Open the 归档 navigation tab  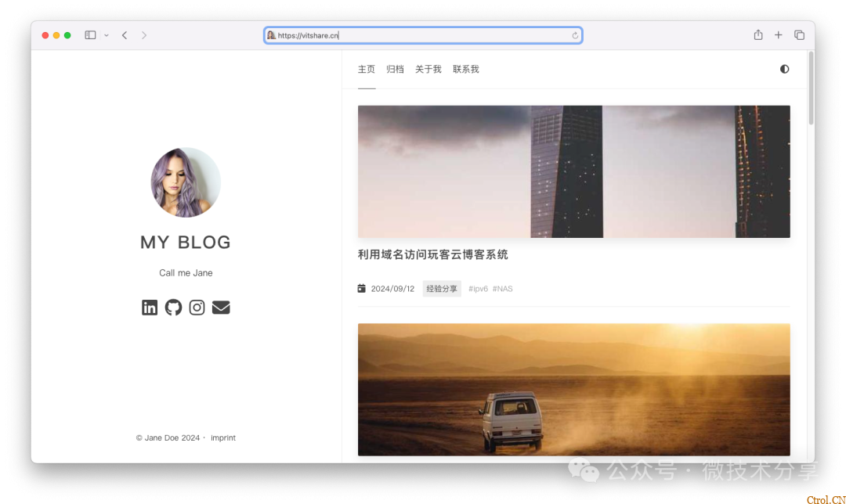(395, 69)
